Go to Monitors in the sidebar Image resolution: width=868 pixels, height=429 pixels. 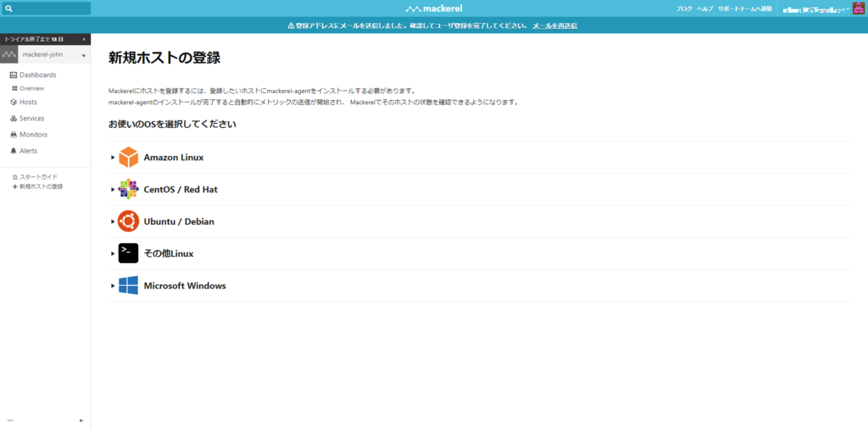33,135
